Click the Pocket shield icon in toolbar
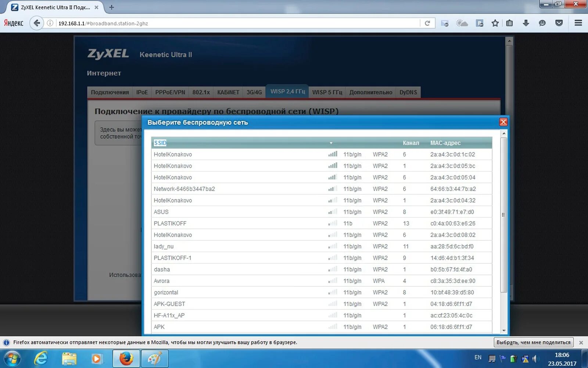This screenshot has width=588, height=368. click(x=559, y=23)
